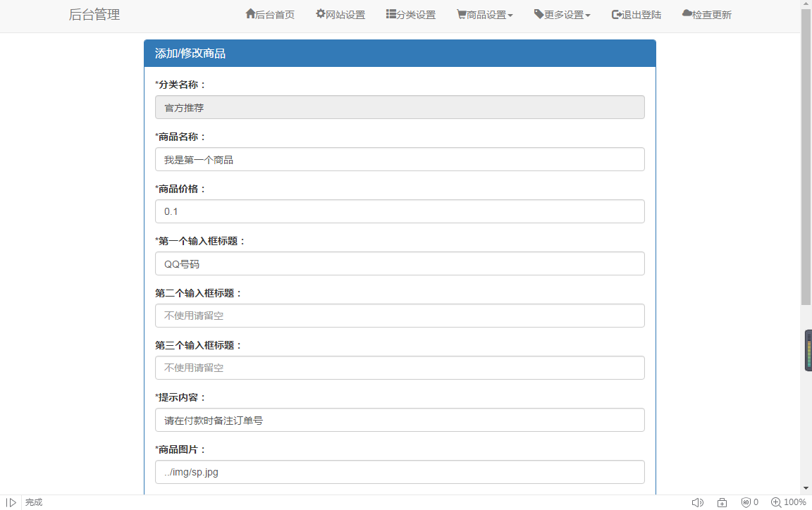Click the play icon in the status bar

click(11, 502)
